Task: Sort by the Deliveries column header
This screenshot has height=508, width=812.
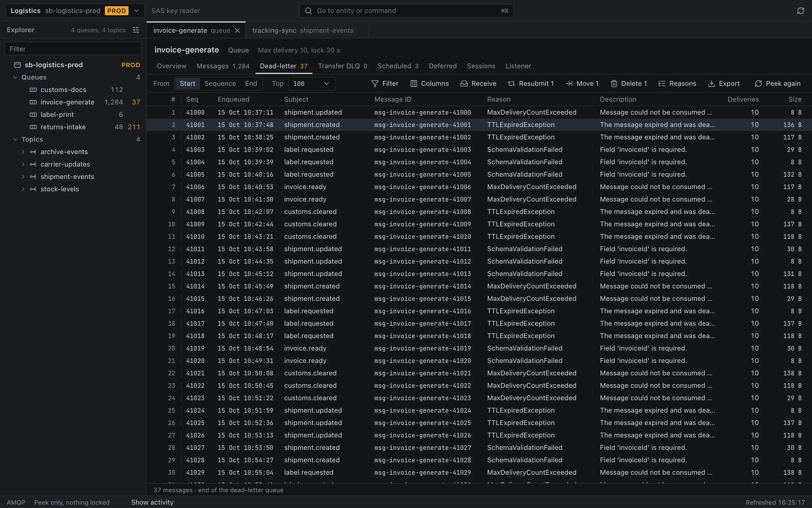Action: click(x=743, y=99)
